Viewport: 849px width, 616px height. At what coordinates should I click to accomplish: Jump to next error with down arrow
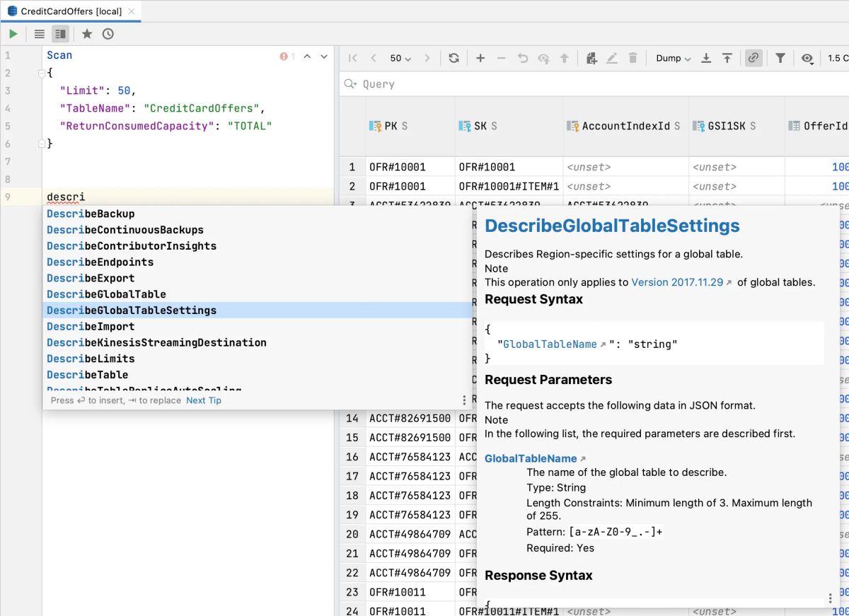[324, 57]
